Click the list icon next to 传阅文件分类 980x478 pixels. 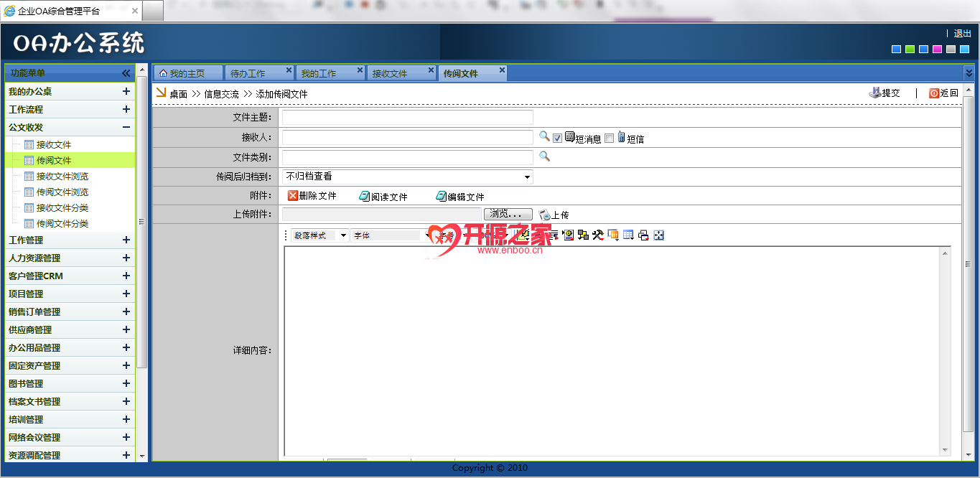click(29, 224)
